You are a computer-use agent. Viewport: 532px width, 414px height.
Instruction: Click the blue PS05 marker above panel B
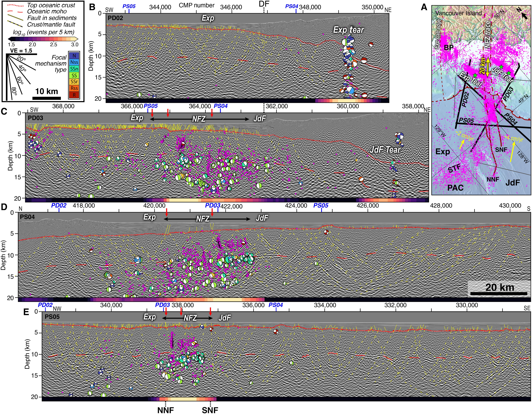click(129, 7)
